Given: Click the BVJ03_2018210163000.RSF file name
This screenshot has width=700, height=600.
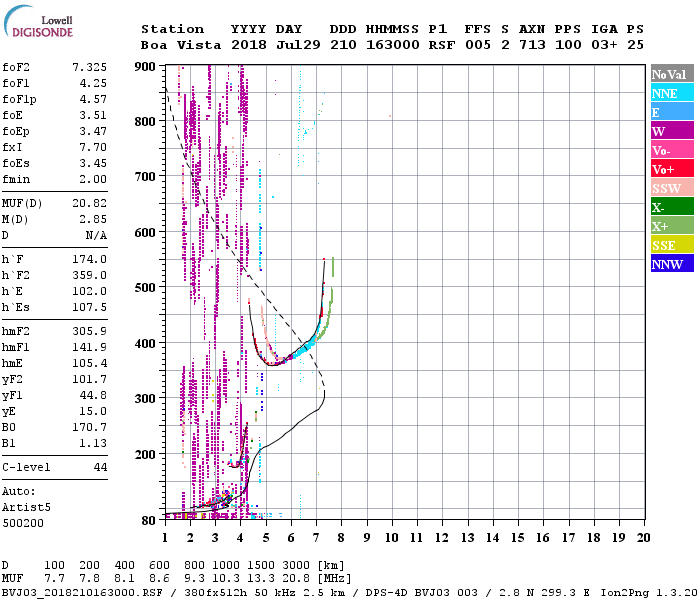Looking at the screenshot, I should (82, 593).
